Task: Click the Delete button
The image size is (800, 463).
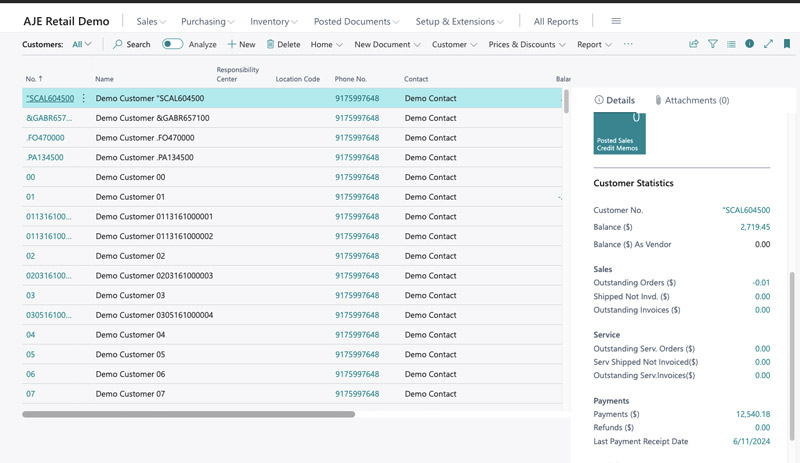Action: (283, 44)
